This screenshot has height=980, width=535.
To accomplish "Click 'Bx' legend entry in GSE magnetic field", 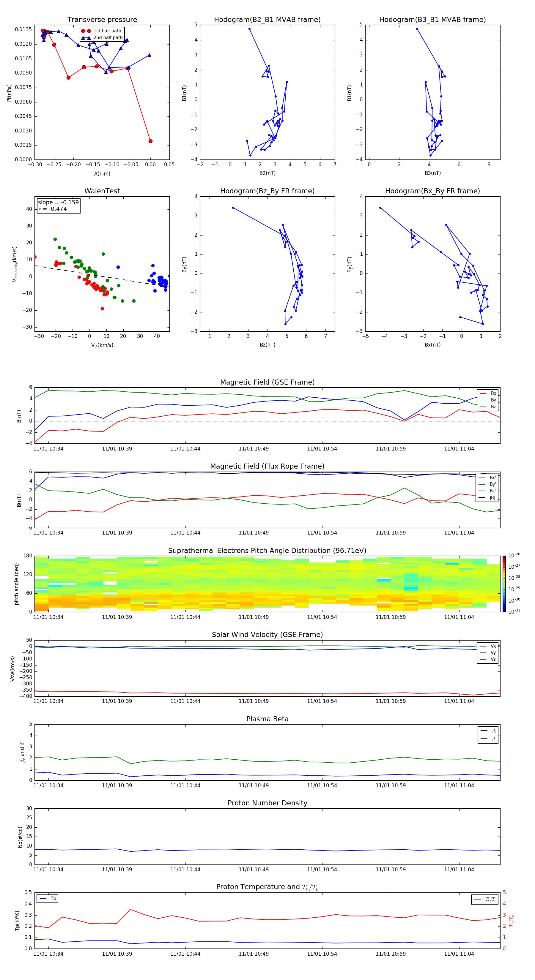I will tap(488, 393).
